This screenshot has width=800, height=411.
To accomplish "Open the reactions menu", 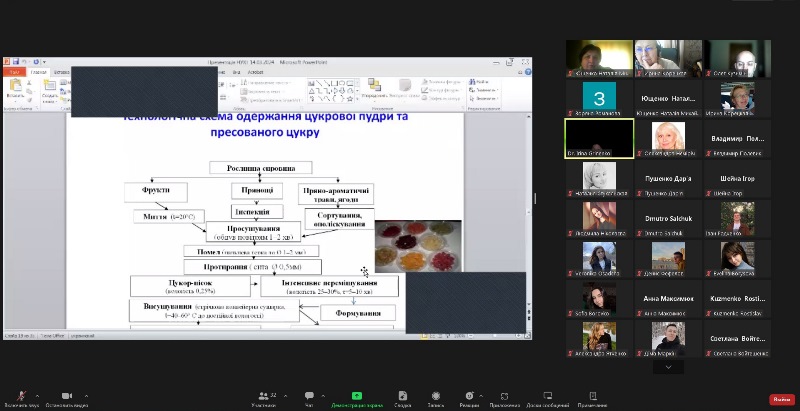I will click(x=469, y=396).
